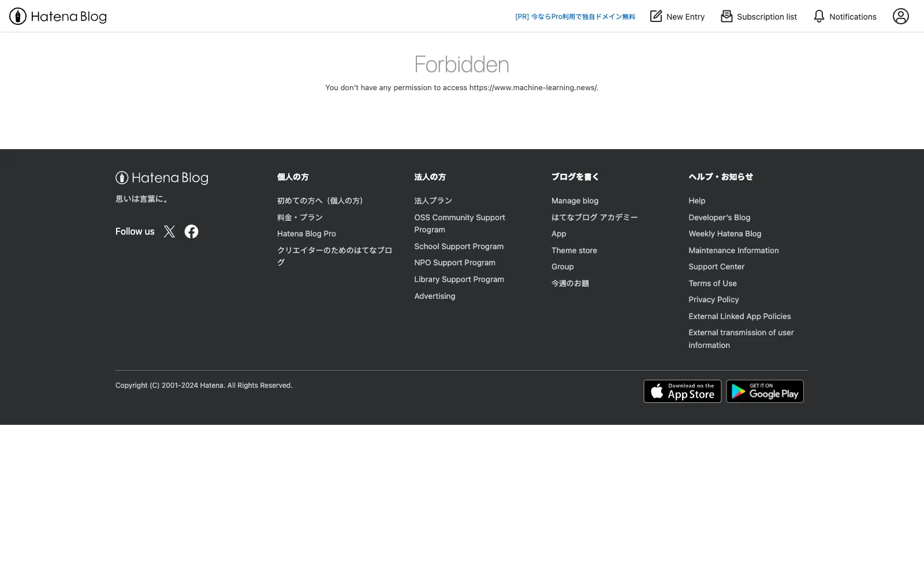Open 今週のお題 link
Screen dimensions: 924x578
tap(571, 283)
